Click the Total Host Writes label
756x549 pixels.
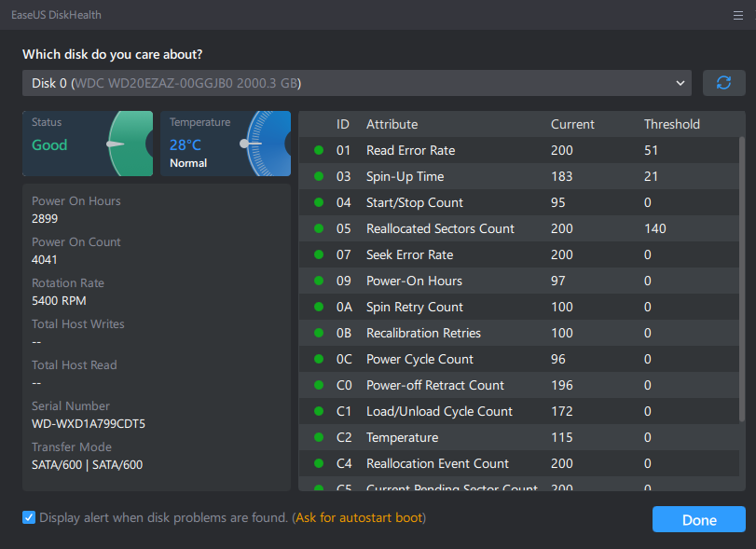78,324
